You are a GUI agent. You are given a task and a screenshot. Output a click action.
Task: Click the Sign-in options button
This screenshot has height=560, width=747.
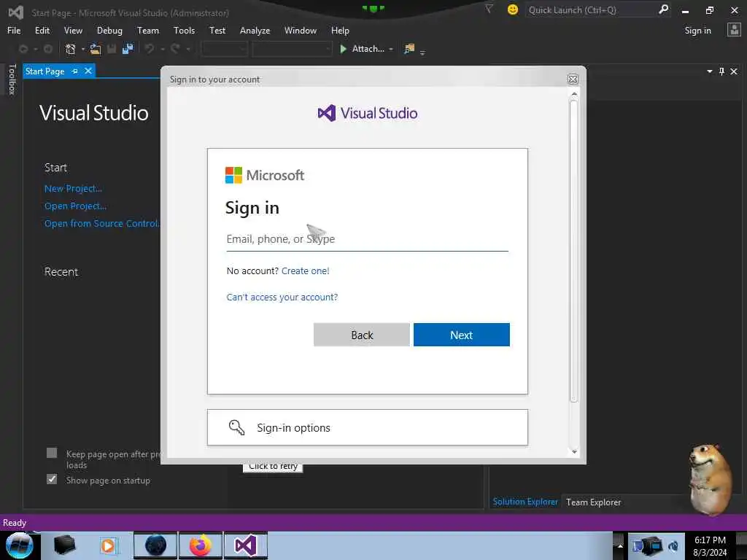tap(368, 427)
